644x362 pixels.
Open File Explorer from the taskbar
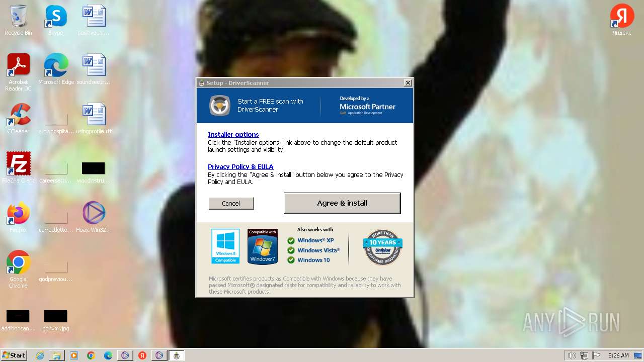(x=57, y=355)
